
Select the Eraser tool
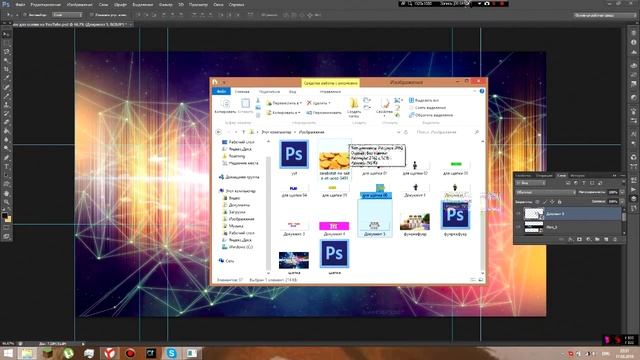pos(7,122)
